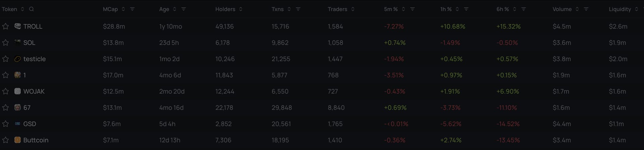This screenshot has width=644, height=150.
Task: Click the Token column header
Action: (9, 9)
